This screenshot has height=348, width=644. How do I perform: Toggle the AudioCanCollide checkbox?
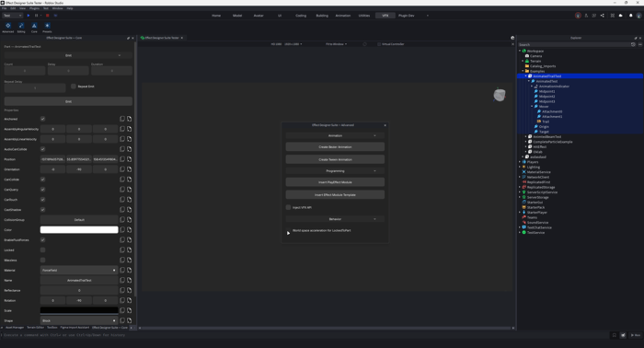pyautogui.click(x=42, y=149)
